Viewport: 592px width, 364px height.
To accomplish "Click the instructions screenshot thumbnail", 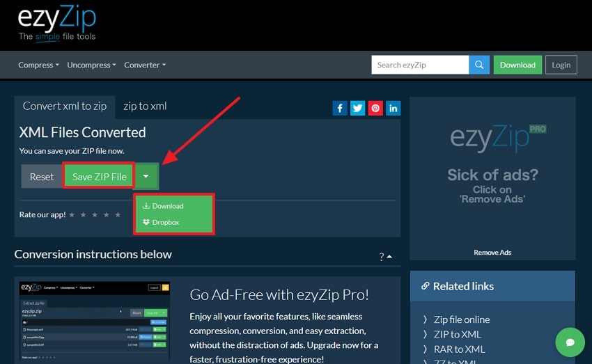I will point(95,321).
